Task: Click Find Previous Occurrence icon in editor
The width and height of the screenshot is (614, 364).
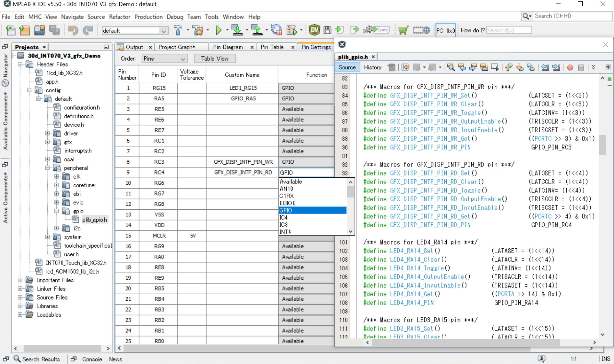Action: 462,67
